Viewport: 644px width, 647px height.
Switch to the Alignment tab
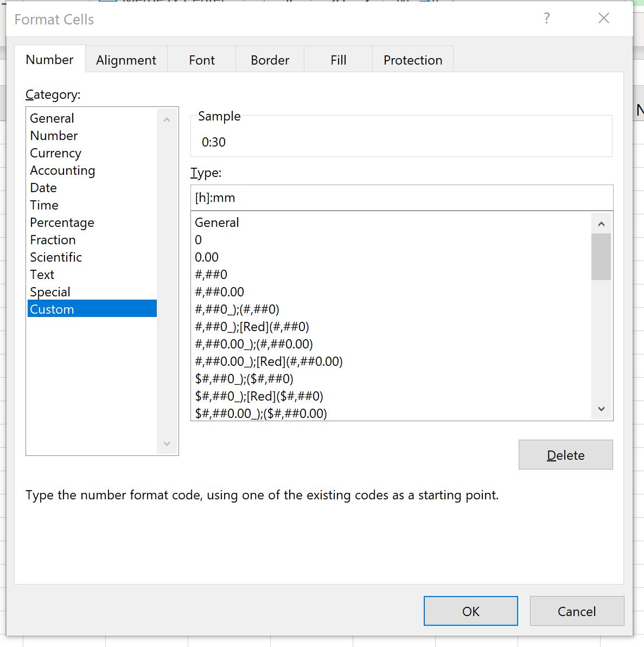point(126,60)
